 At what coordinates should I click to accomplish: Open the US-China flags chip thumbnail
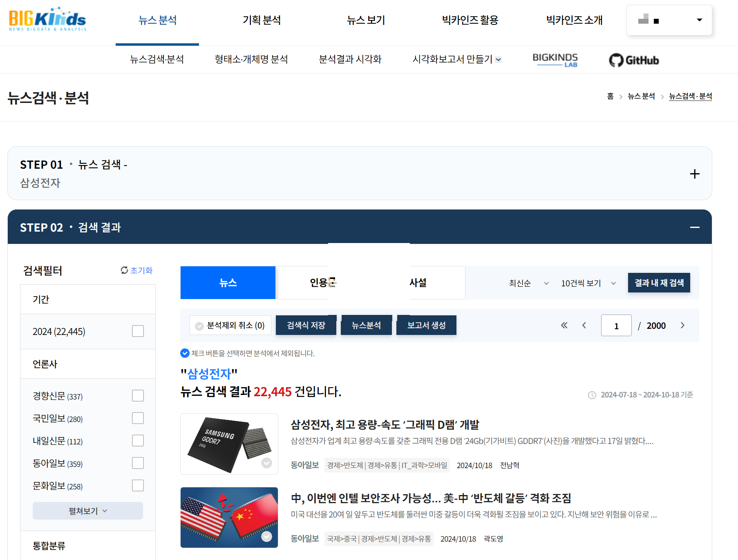[x=229, y=518]
